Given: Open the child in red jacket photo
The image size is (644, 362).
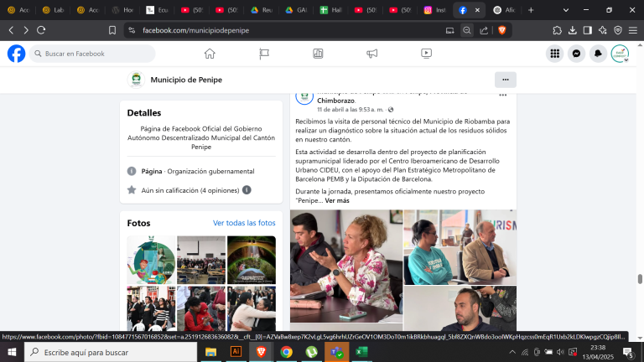Looking at the screenshot, I should tap(201, 308).
